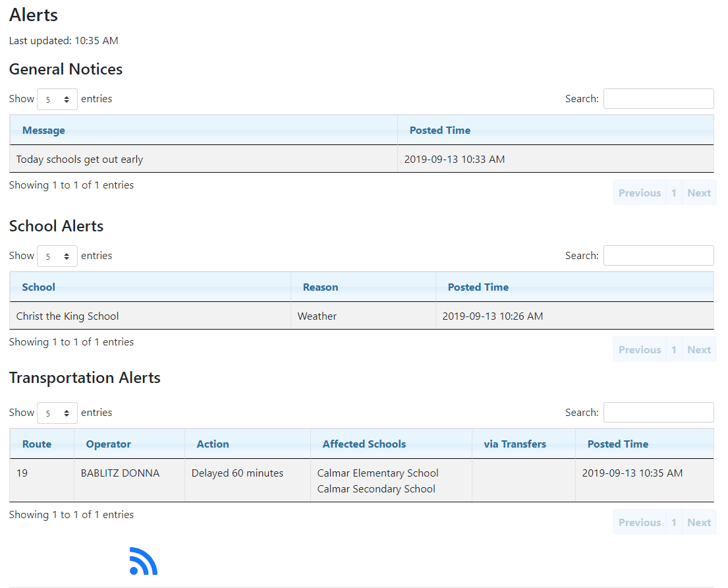Sort General Notices by Posted Time

[440, 130]
